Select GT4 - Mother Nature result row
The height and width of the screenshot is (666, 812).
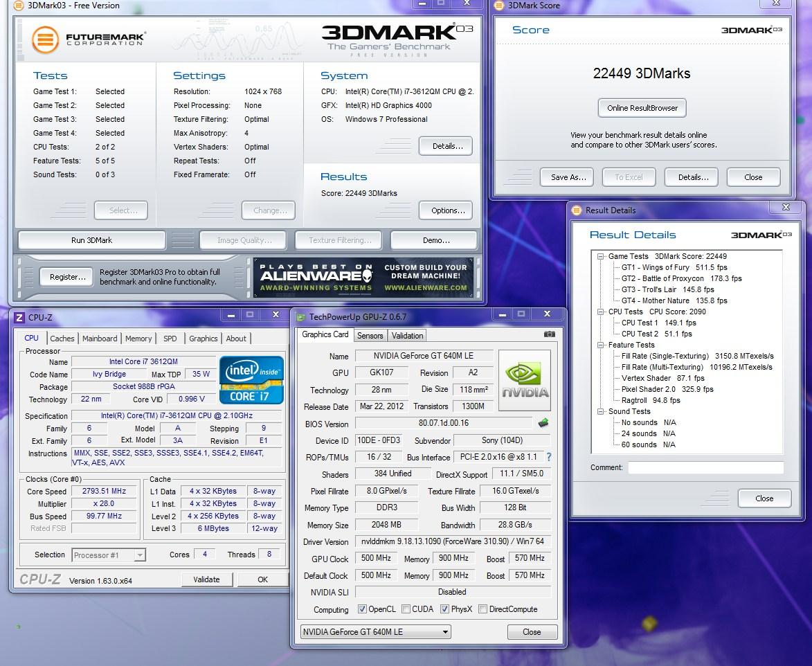coord(674,301)
